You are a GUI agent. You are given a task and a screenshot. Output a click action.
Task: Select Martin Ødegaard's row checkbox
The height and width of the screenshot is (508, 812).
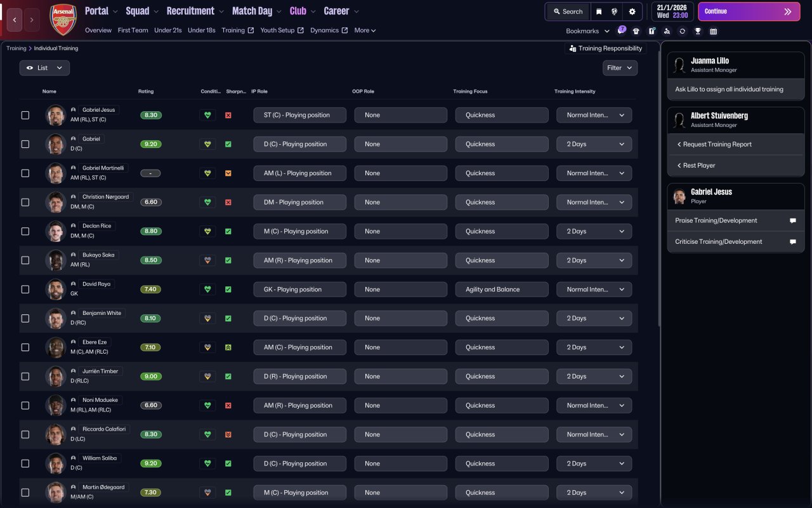tap(25, 493)
